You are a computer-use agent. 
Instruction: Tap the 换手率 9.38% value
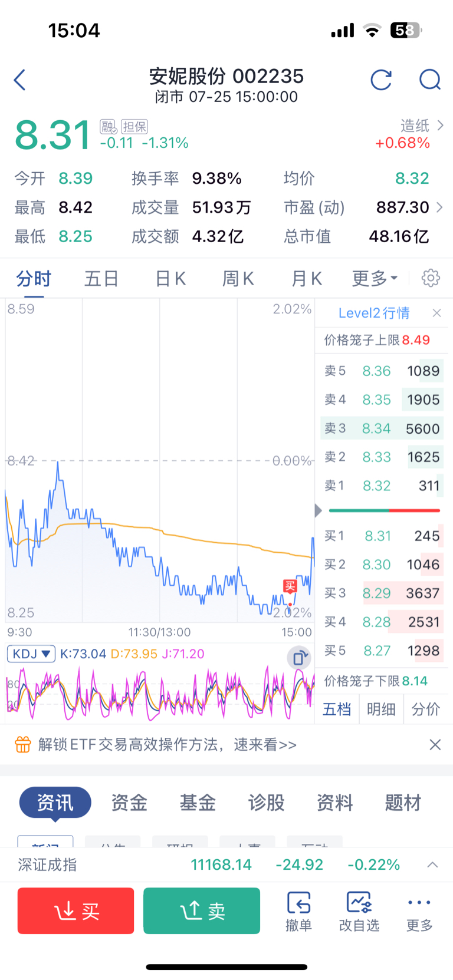tap(216, 179)
